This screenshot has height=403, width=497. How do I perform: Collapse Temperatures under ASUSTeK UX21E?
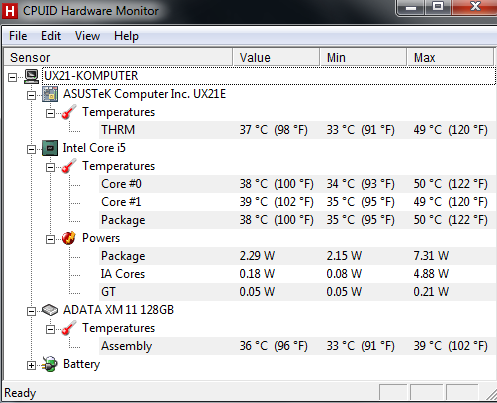tap(50, 113)
